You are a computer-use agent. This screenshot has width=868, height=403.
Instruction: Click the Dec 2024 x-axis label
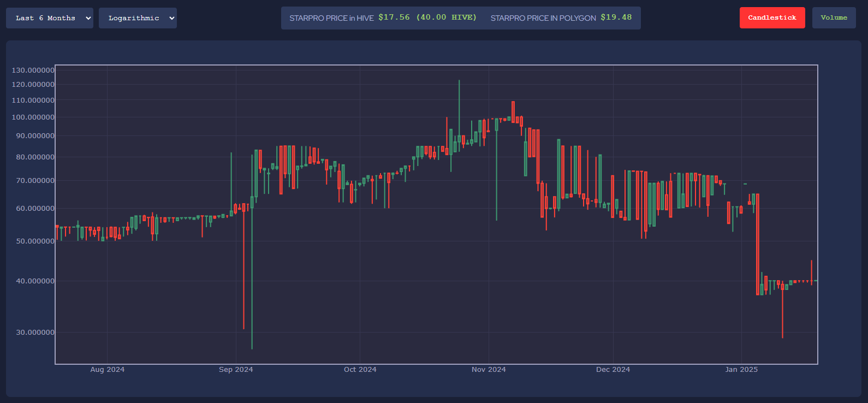[613, 370]
